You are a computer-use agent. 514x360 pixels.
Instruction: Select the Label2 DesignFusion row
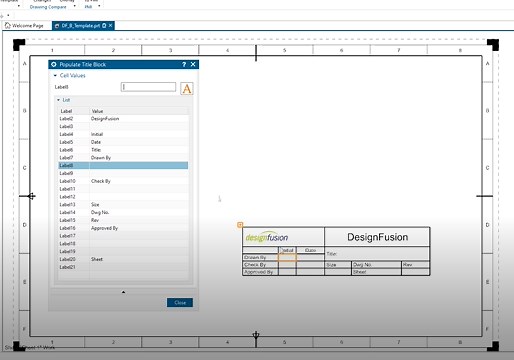[123, 119]
